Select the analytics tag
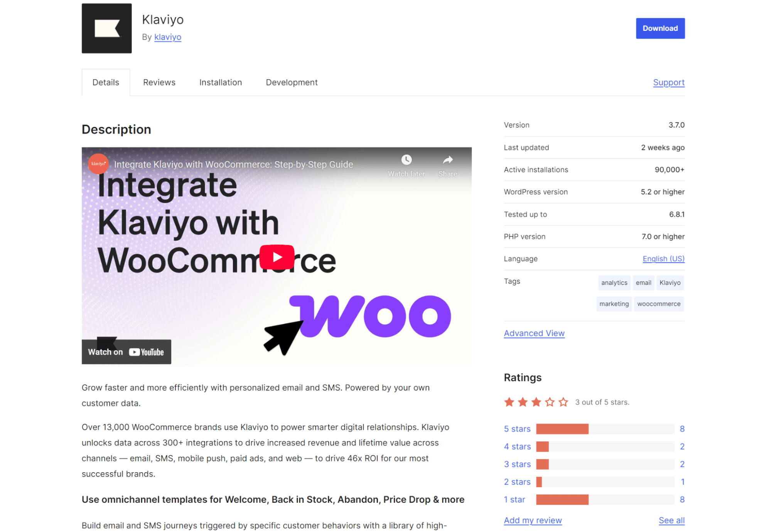Image resolution: width=771 pixels, height=532 pixels. coord(614,283)
